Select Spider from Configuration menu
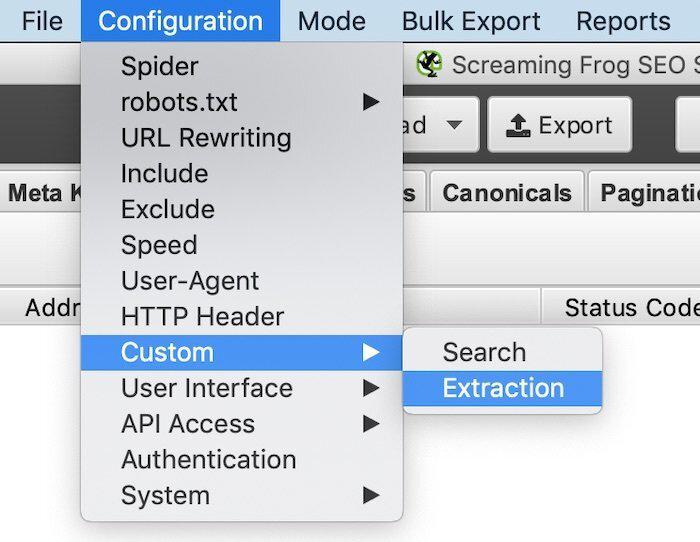This screenshot has height=542, width=700. (x=160, y=67)
